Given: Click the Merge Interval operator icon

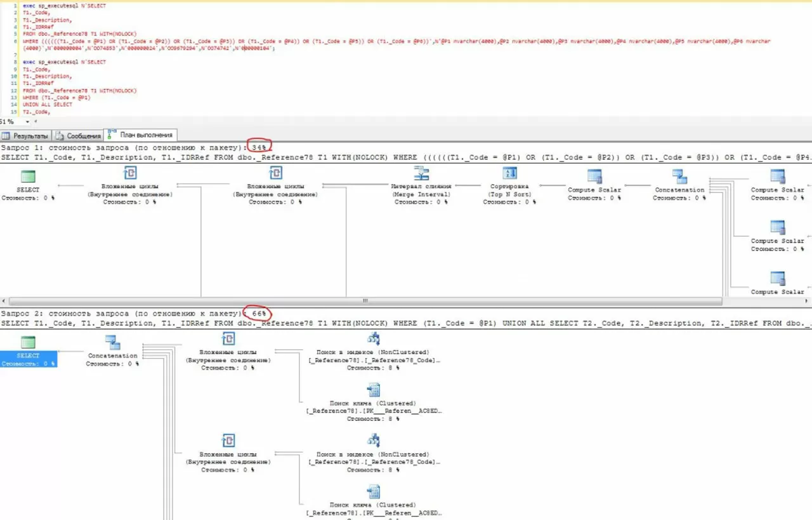Looking at the screenshot, I should click(421, 174).
